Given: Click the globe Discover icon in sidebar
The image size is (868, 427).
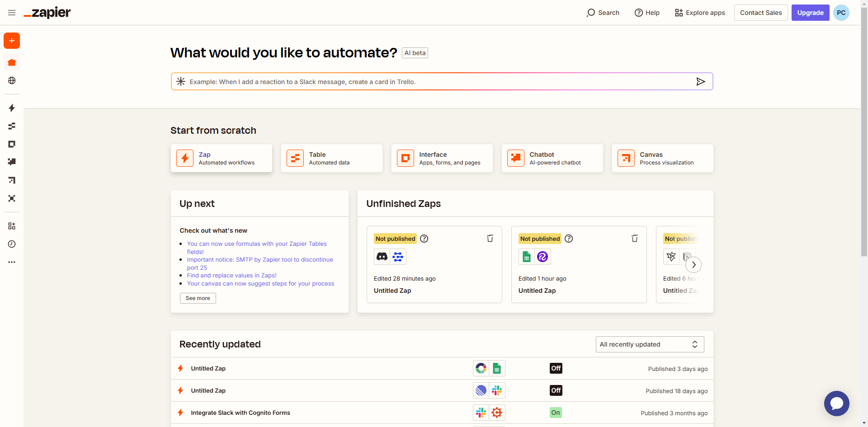Looking at the screenshot, I should (12, 80).
